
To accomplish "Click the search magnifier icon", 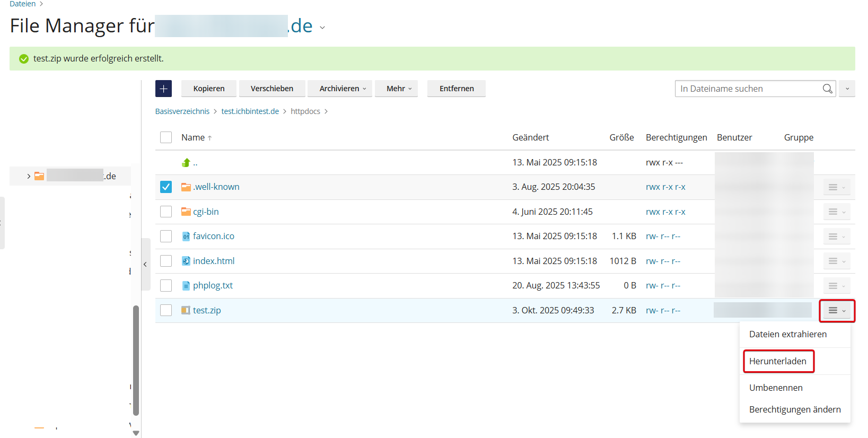I will coord(827,89).
